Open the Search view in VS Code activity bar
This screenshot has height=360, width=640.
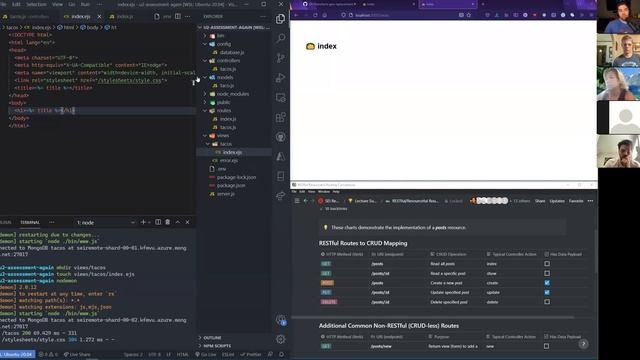(x=280, y=38)
